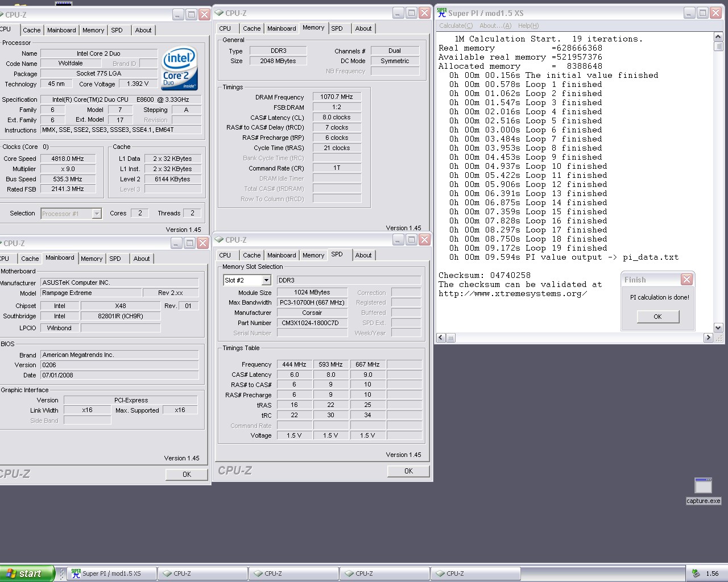
Task: Click the CPU-Z Memory window title icon
Action: (x=219, y=13)
